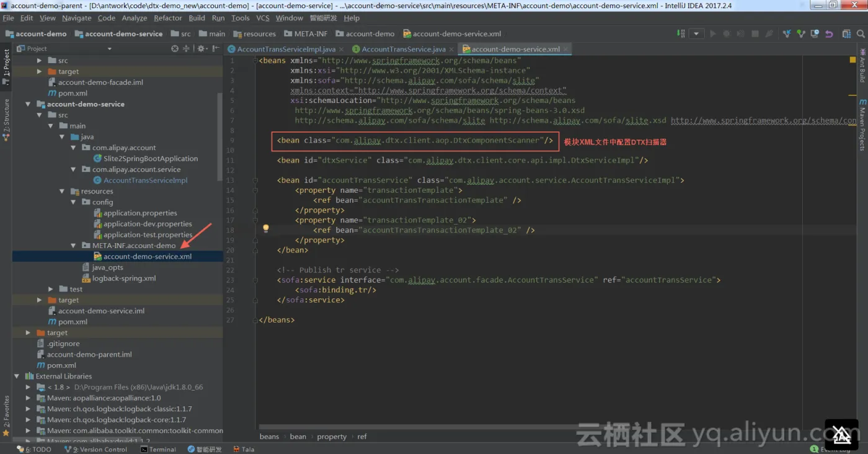Click the yellow intention lightbulb in gutter

click(266, 229)
